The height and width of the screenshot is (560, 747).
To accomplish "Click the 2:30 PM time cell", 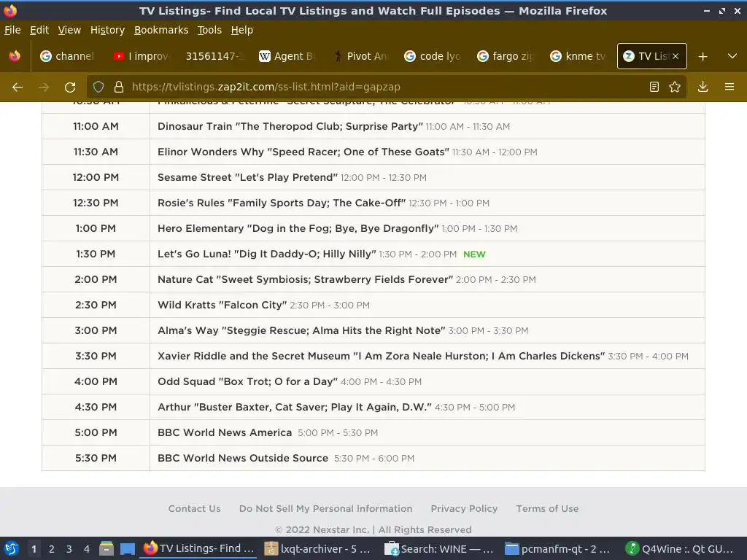I will (x=96, y=305).
